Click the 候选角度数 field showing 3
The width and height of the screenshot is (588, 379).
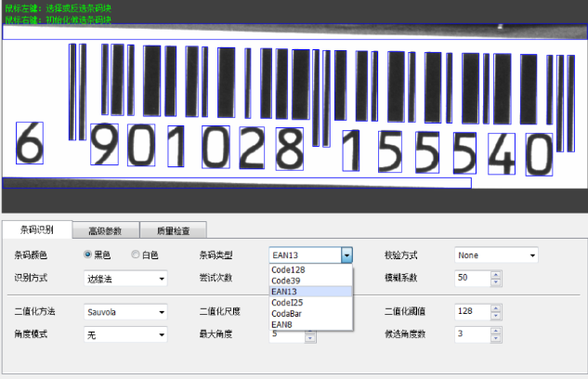(x=473, y=334)
